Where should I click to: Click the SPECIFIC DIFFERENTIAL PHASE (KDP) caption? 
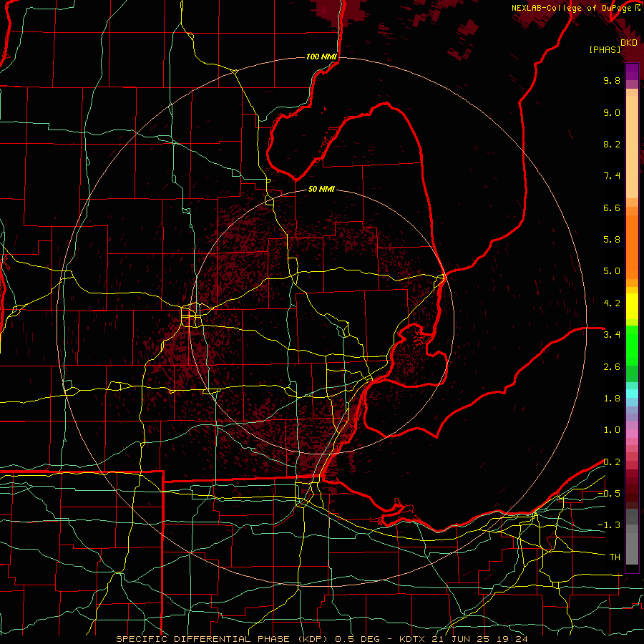click(x=223, y=639)
